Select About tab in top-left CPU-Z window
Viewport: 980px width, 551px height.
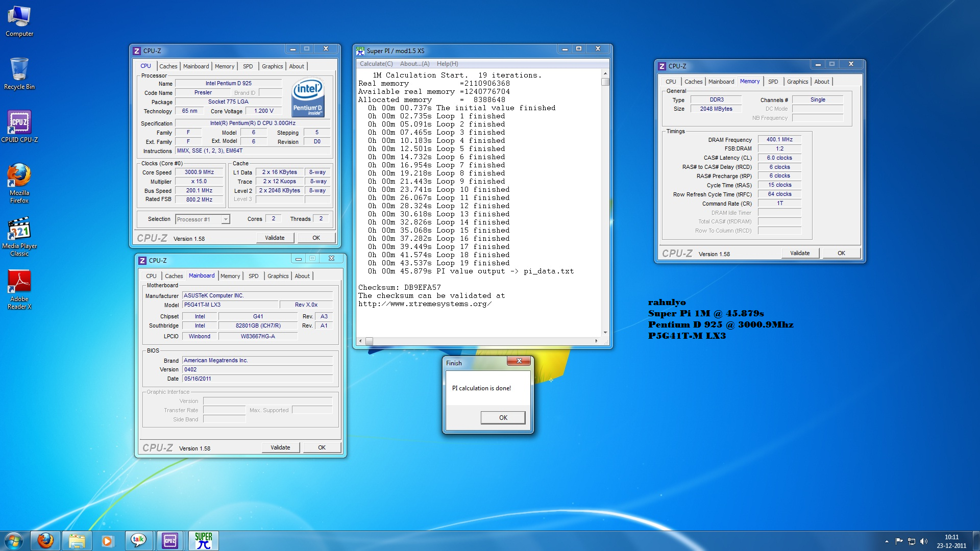point(297,66)
